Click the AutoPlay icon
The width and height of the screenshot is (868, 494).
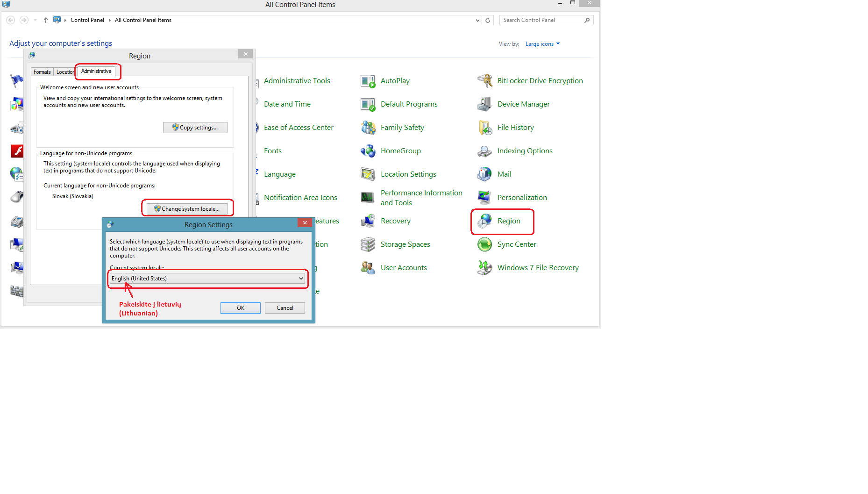pyautogui.click(x=368, y=81)
